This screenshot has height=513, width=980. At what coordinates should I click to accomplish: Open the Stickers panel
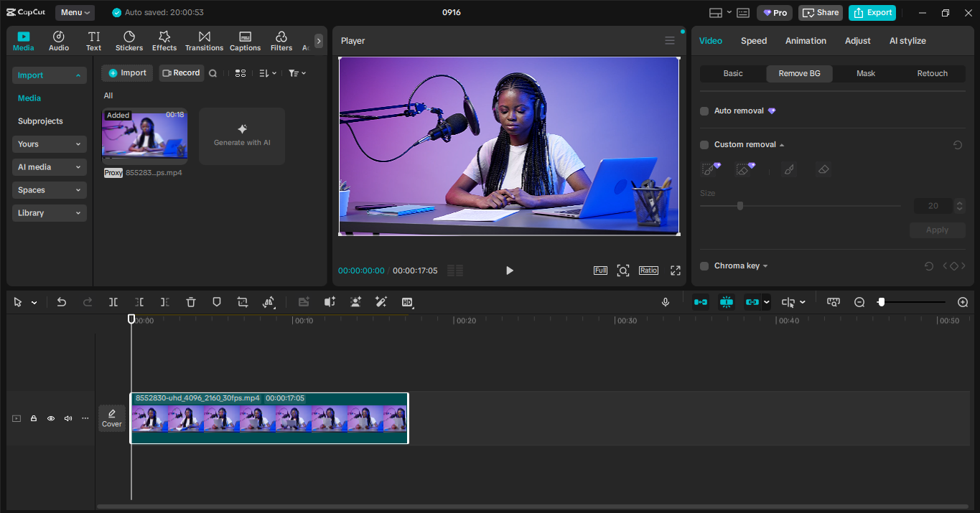tap(129, 40)
